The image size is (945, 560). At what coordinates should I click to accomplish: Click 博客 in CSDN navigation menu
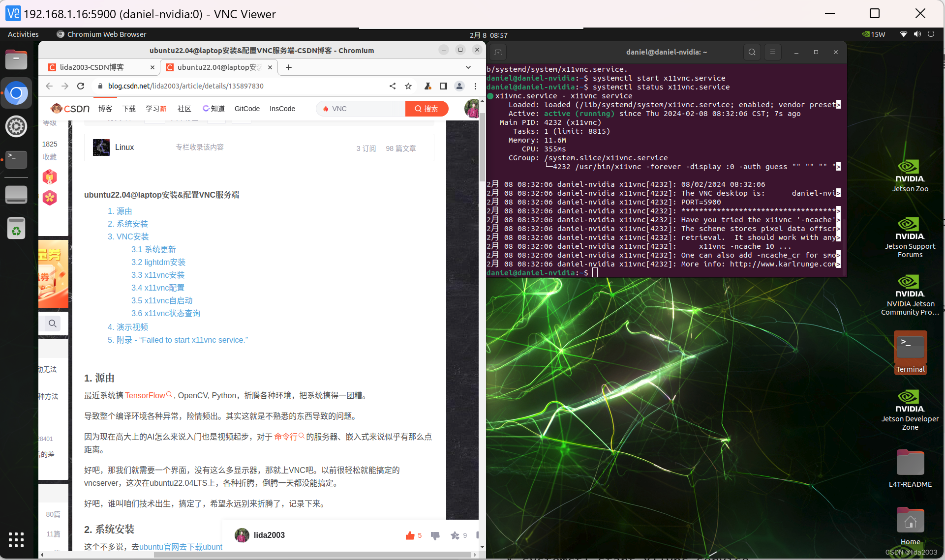[x=105, y=109]
